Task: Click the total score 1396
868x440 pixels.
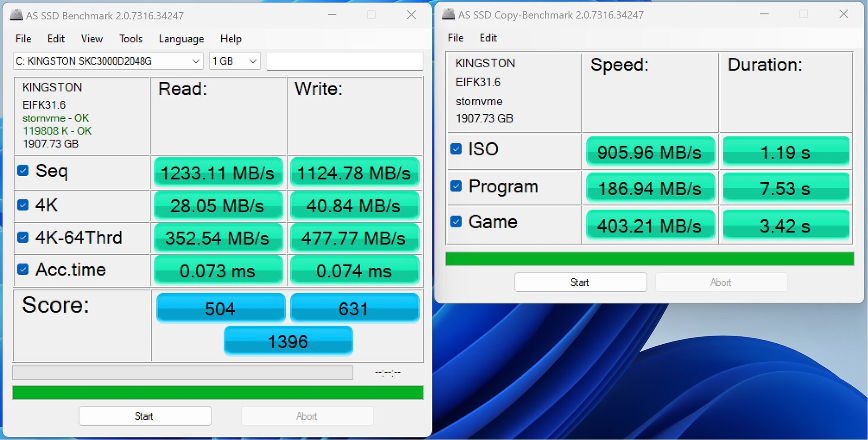Action: click(288, 341)
